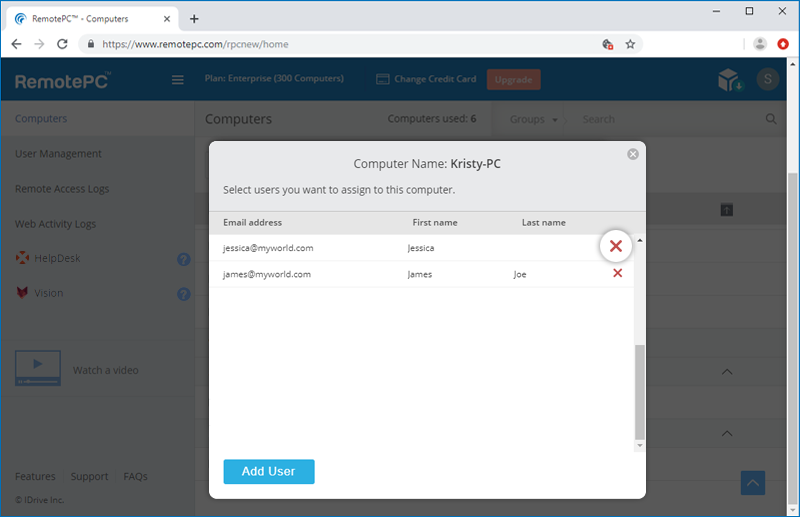Click the first name Jessica cell
Screen dimensions: 800x517
[x=421, y=248]
